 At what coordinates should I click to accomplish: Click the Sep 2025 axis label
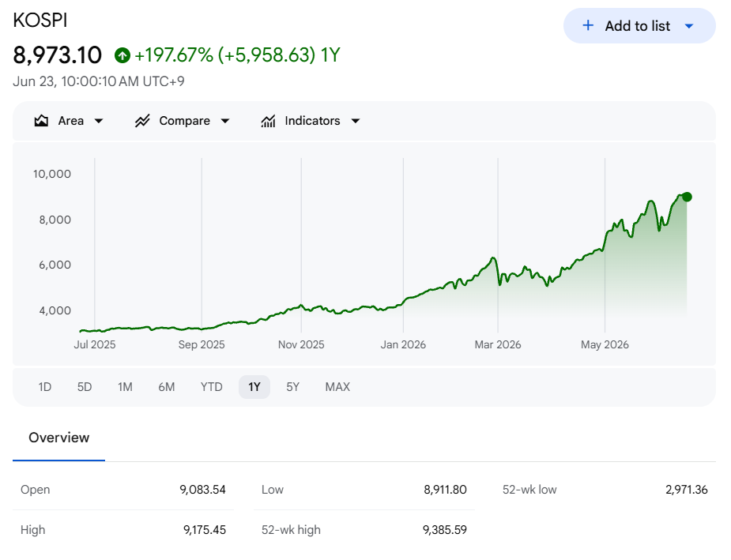tap(202, 344)
